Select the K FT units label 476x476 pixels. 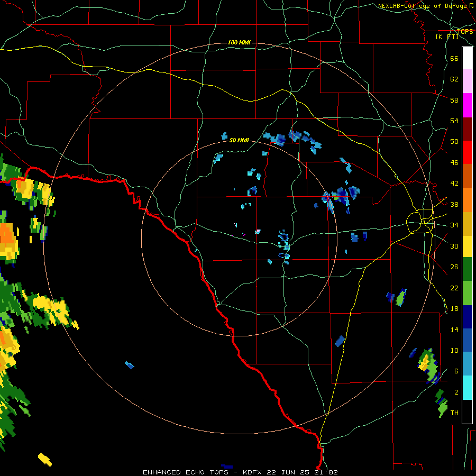click(x=447, y=37)
